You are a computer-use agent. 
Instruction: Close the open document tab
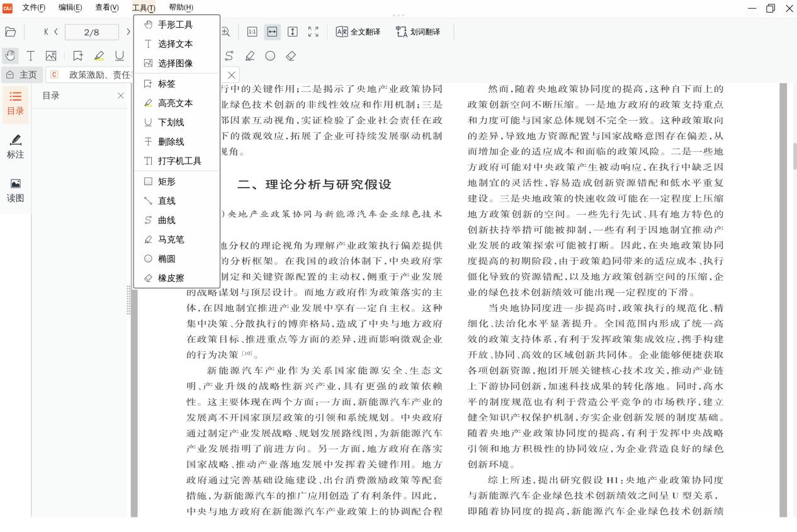(x=232, y=75)
